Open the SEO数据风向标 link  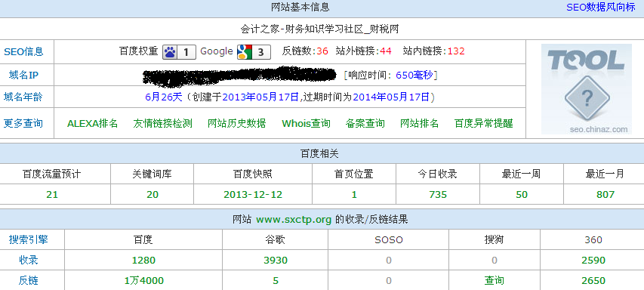600,8
